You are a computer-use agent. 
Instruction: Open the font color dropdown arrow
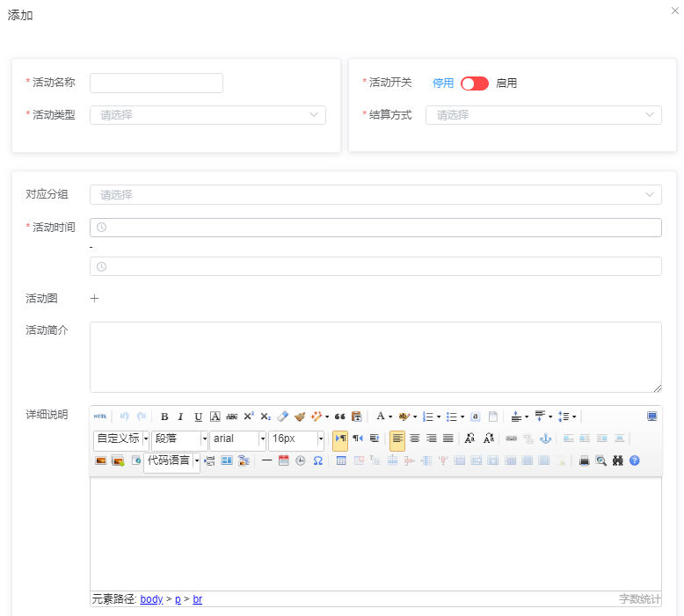tap(390, 417)
